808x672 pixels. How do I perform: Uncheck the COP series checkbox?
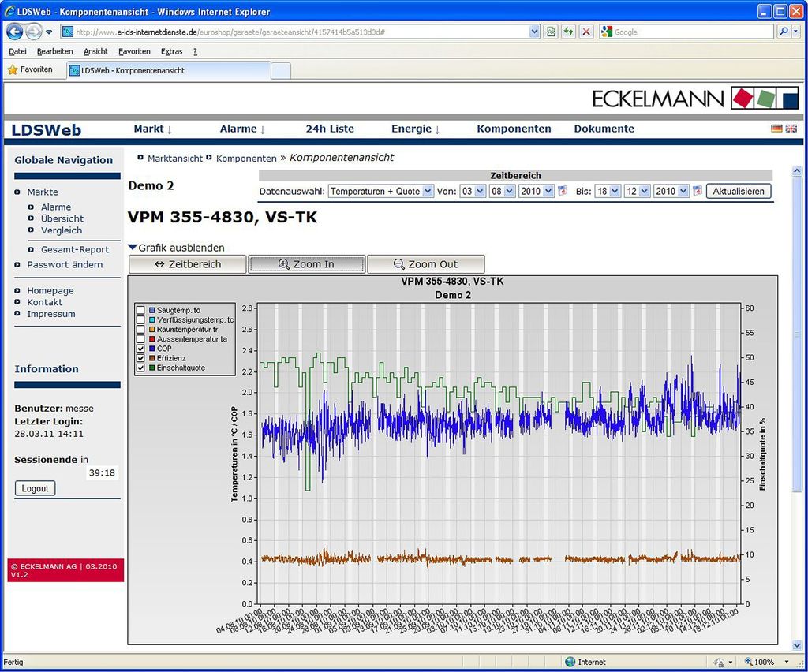click(x=140, y=349)
